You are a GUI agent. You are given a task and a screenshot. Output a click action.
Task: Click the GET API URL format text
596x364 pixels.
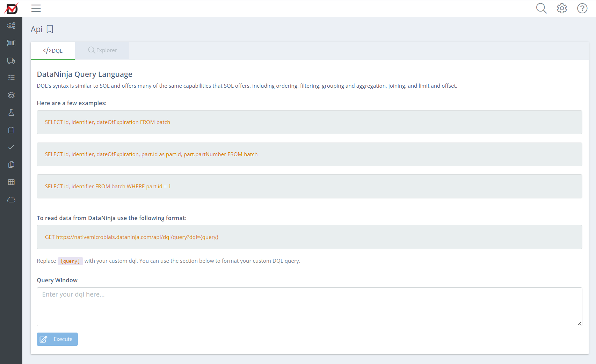coord(132,237)
